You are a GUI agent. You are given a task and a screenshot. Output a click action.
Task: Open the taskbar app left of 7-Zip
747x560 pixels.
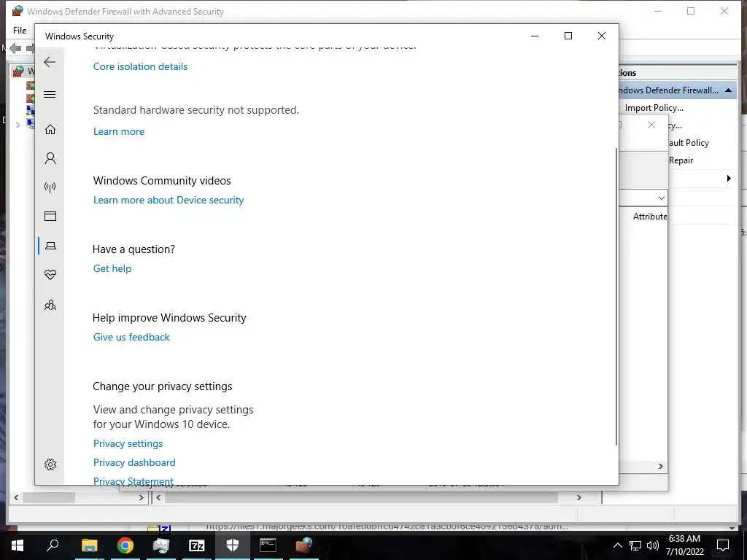161,545
